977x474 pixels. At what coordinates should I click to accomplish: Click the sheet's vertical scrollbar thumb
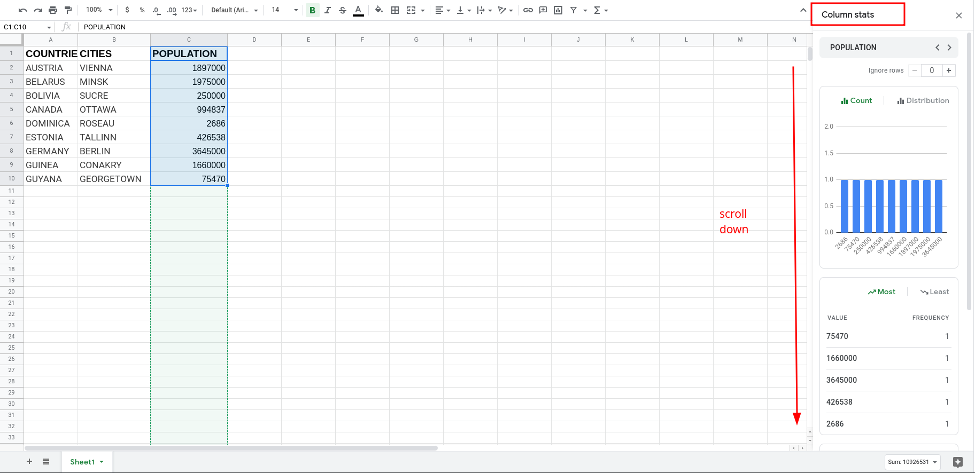(x=810, y=54)
